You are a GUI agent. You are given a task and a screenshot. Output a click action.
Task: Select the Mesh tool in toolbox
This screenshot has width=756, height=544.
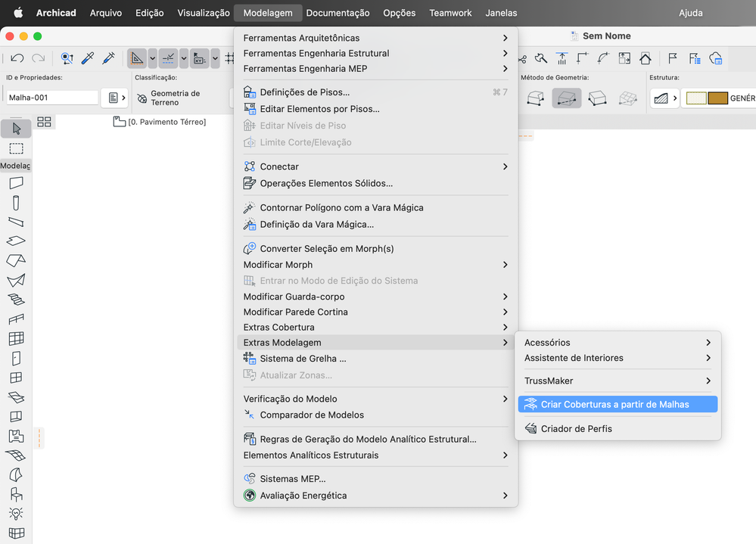point(16,455)
